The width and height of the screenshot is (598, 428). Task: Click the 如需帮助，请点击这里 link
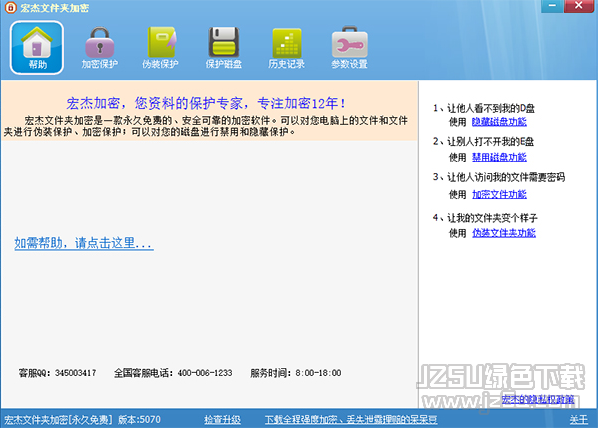84,243
